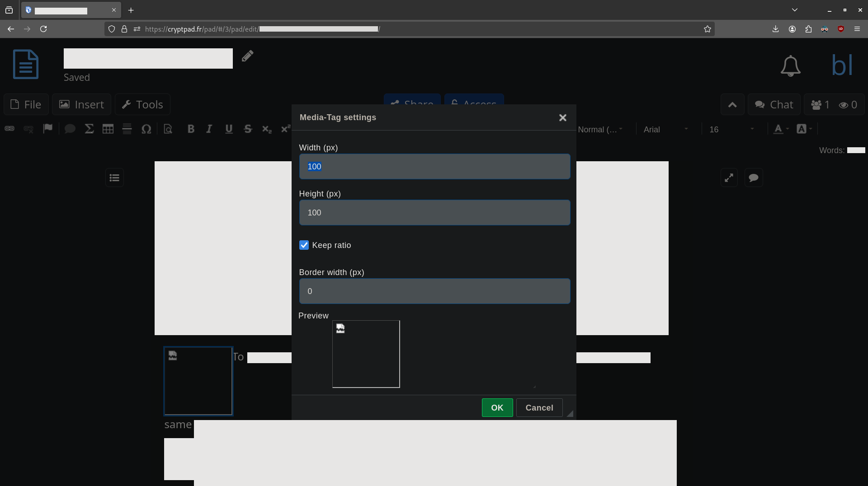This screenshot has width=868, height=486.
Task: Cancel the Media-Tag settings dialog
Action: tap(539, 408)
